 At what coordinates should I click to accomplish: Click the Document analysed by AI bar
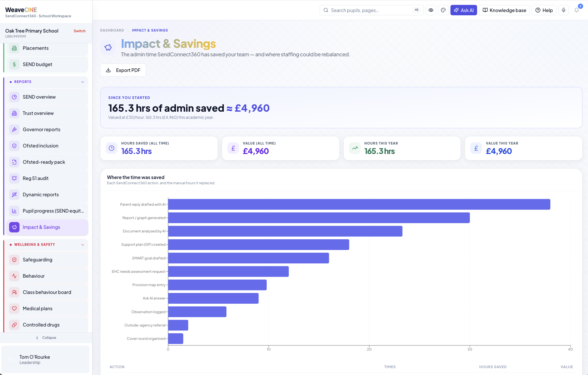(x=285, y=231)
